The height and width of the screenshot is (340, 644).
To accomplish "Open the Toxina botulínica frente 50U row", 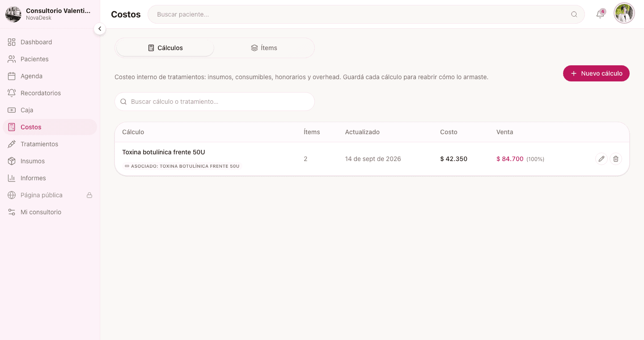I will pos(372,159).
